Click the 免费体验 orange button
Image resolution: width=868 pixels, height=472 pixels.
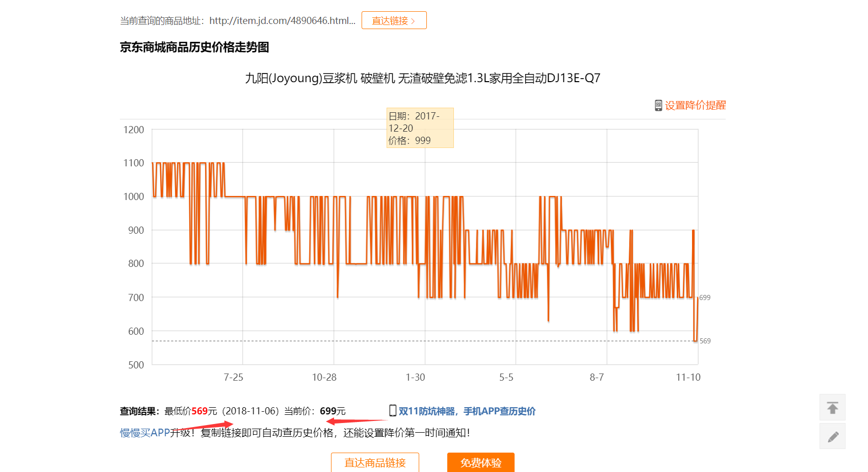(x=481, y=462)
